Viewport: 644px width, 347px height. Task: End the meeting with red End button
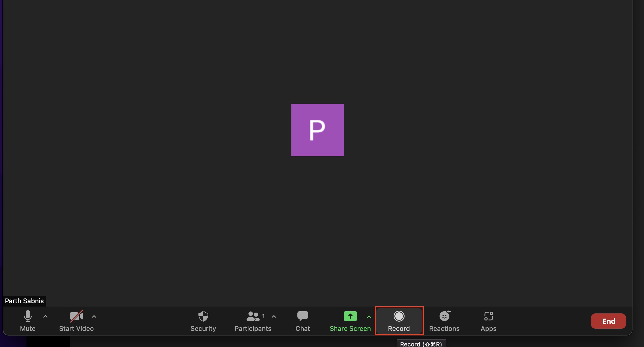608,321
